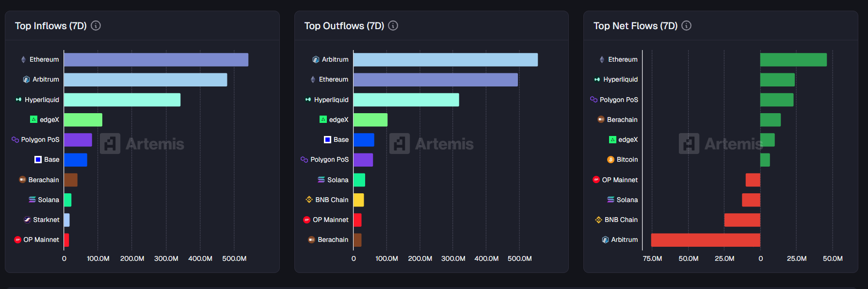Click BNB Chain icon in Top Outflows
This screenshot has width=868, height=289.
point(309,200)
